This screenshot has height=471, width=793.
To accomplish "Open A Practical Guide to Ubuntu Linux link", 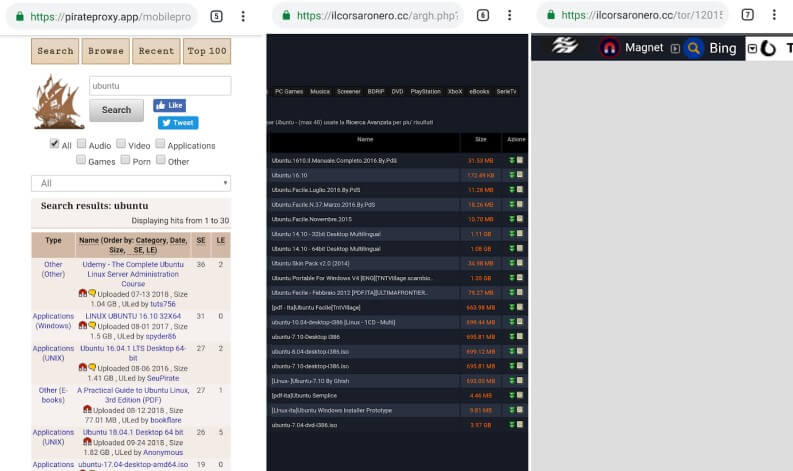I will coord(133,395).
